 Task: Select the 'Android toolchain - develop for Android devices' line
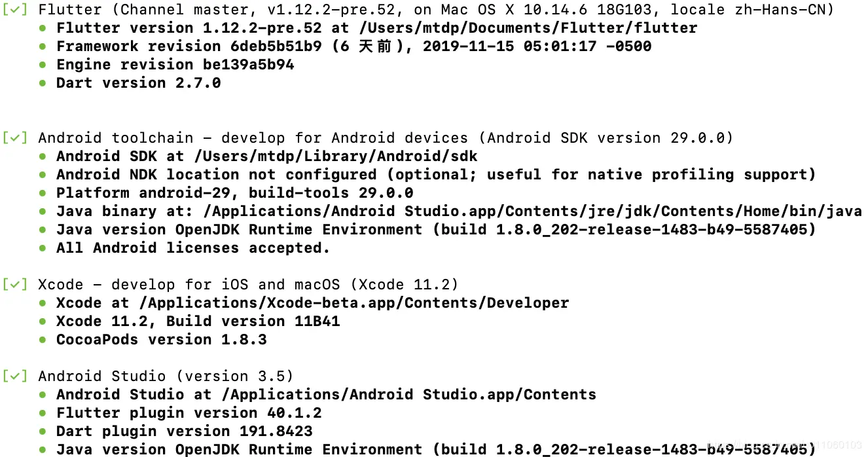(386, 138)
